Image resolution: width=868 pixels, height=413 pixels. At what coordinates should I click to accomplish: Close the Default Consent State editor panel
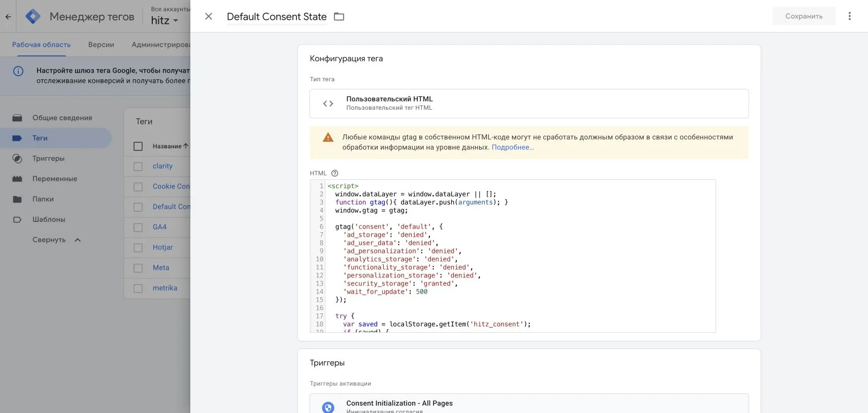pos(209,16)
